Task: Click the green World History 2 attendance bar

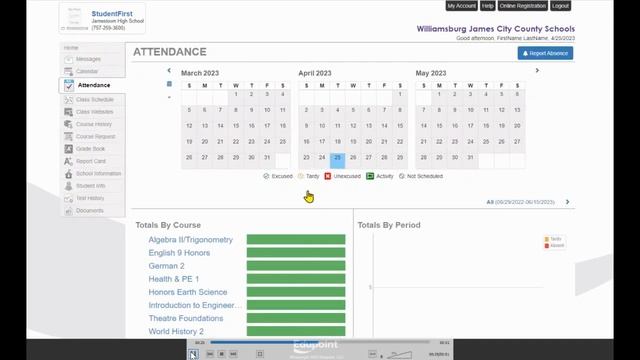Action: pos(296,331)
